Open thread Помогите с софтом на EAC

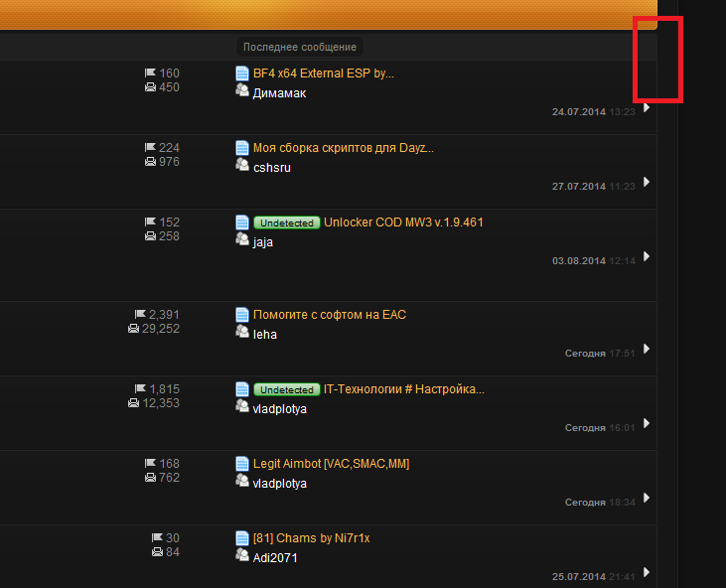(x=330, y=315)
